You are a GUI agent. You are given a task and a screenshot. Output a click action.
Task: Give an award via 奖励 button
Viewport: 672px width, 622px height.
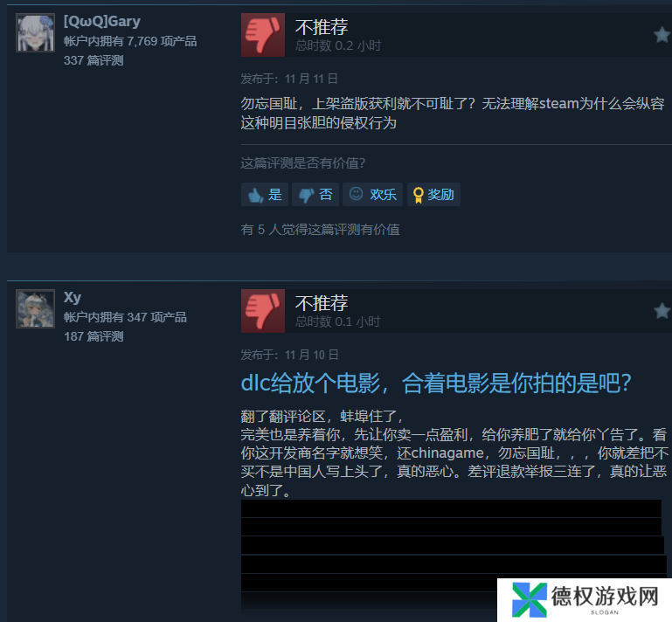[x=433, y=195]
